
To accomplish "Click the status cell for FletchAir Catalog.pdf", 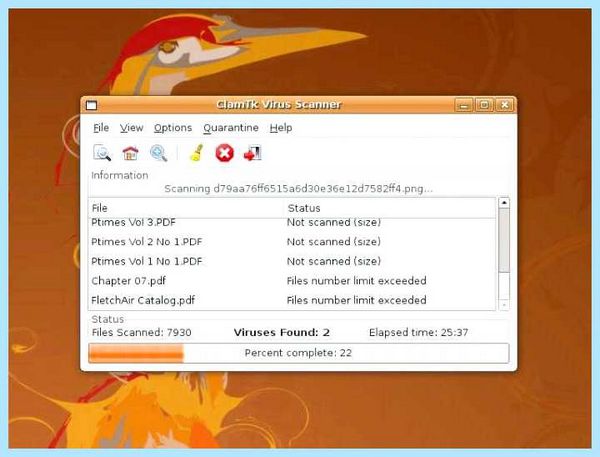I will pos(356,300).
